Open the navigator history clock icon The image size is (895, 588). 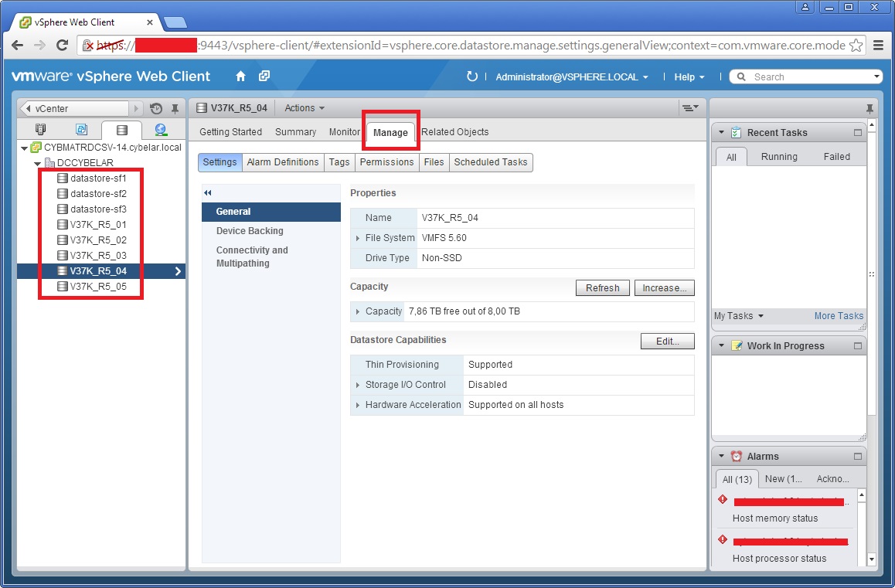tap(156, 108)
